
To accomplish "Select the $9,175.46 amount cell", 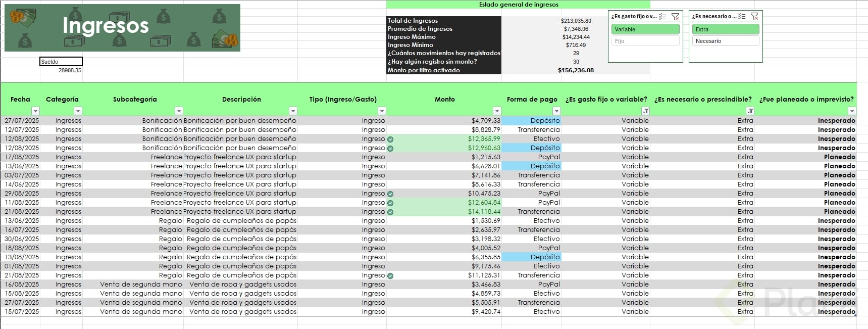I will coord(444,266).
